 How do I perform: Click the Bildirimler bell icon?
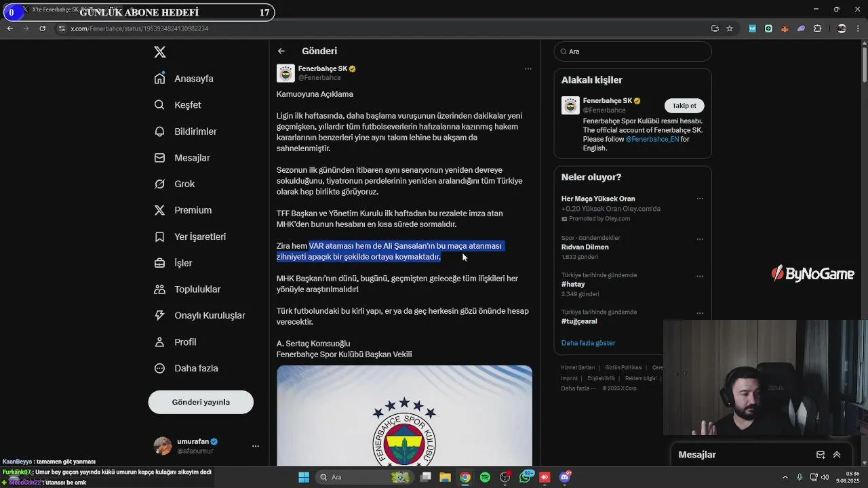tap(159, 131)
